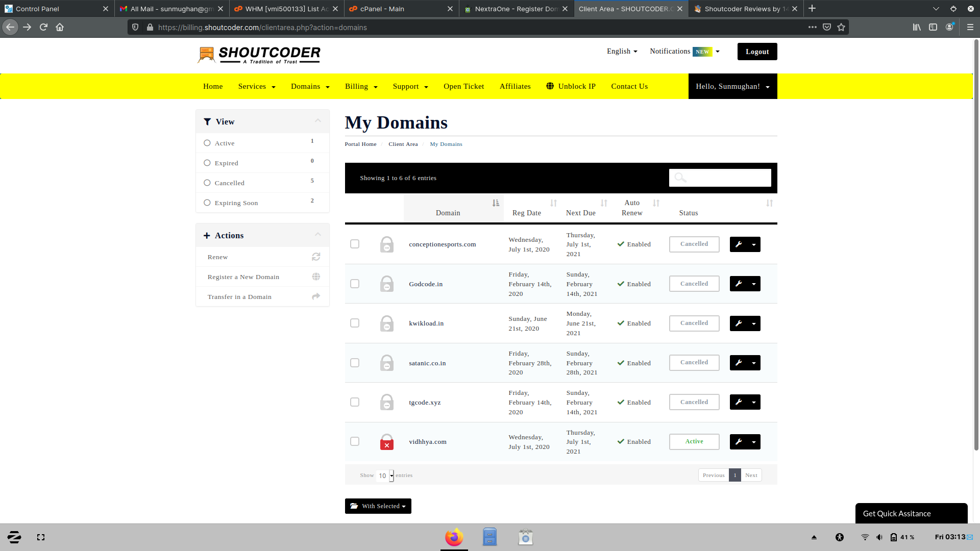980x551 pixels.
Task: Click the wrench icon for kwikload.in
Action: point(739,323)
